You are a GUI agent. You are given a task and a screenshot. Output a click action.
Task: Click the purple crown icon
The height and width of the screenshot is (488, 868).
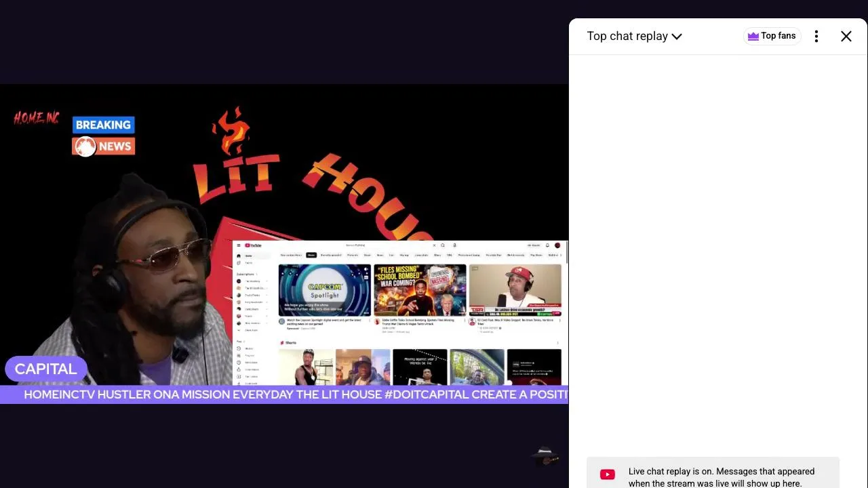click(753, 36)
